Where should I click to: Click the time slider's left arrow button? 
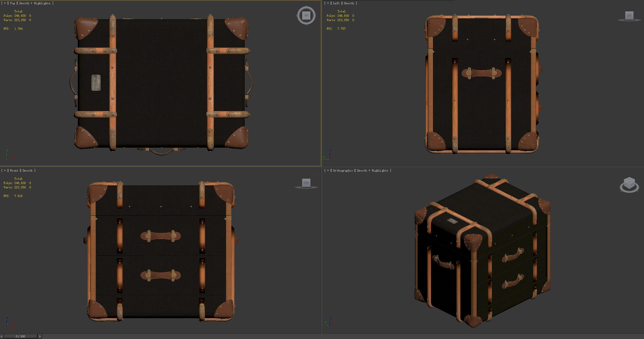point(2,336)
